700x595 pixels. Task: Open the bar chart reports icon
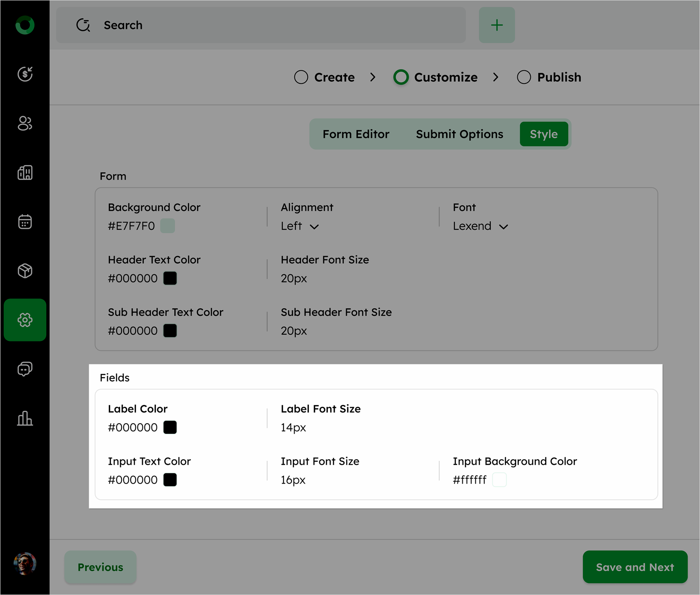pyautogui.click(x=25, y=418)
